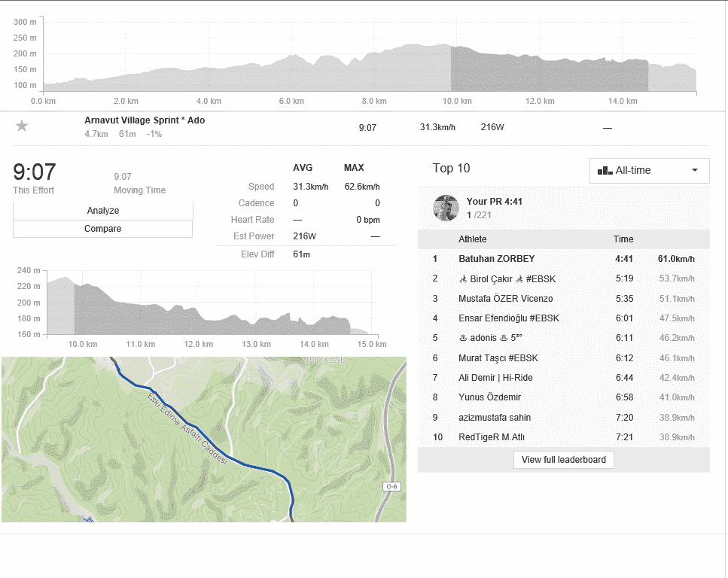The height and width of the screenshot is (578, 728).
Task: Open Yunus Özdemir's leaderboard entry
Action: [489, 397]
